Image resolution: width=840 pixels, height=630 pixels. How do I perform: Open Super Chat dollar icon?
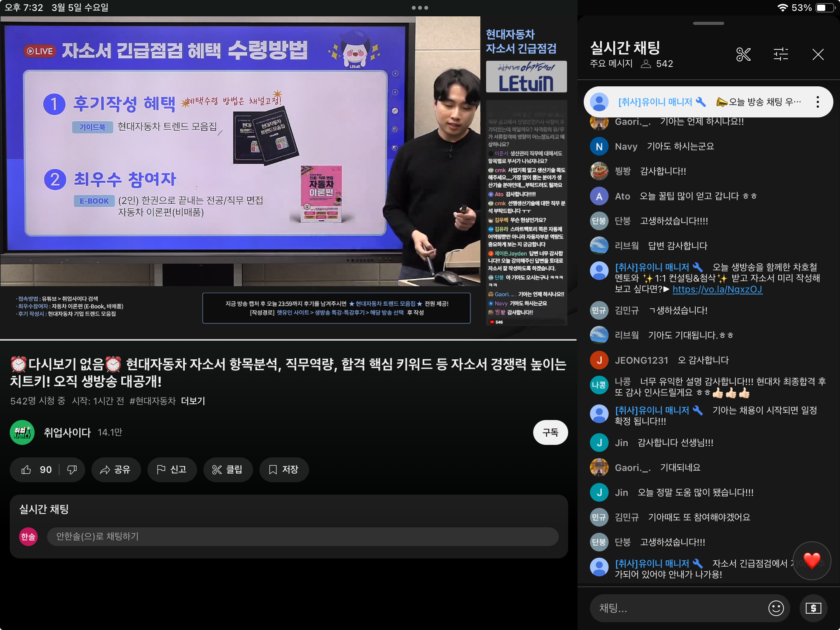click(x=813, y=608)
